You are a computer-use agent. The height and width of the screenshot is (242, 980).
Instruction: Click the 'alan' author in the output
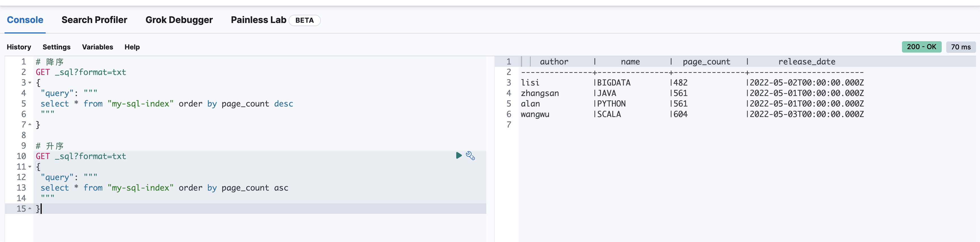pyautogui.click(x=530, y=104)
